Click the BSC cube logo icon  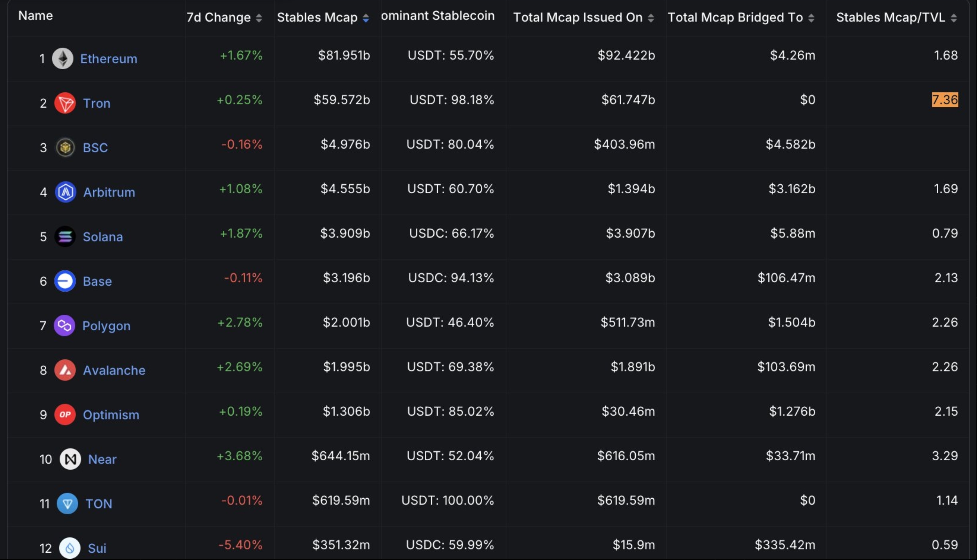pos(65,147)
